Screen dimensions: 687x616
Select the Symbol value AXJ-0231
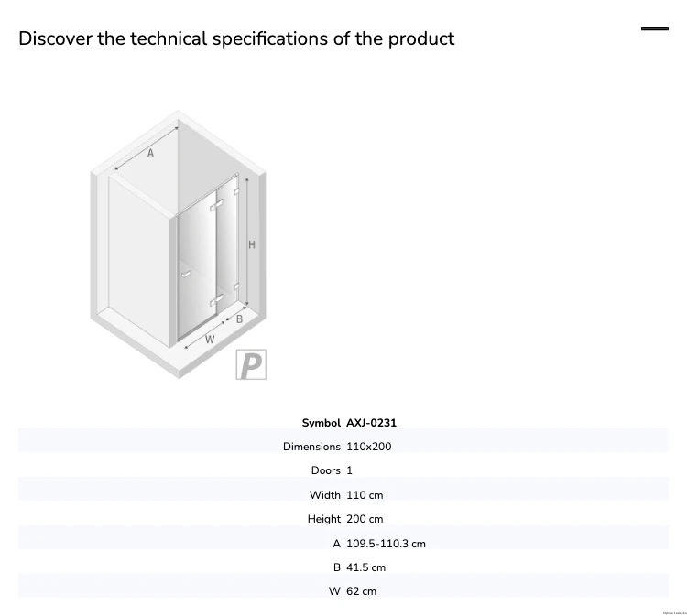coord(371,423)
